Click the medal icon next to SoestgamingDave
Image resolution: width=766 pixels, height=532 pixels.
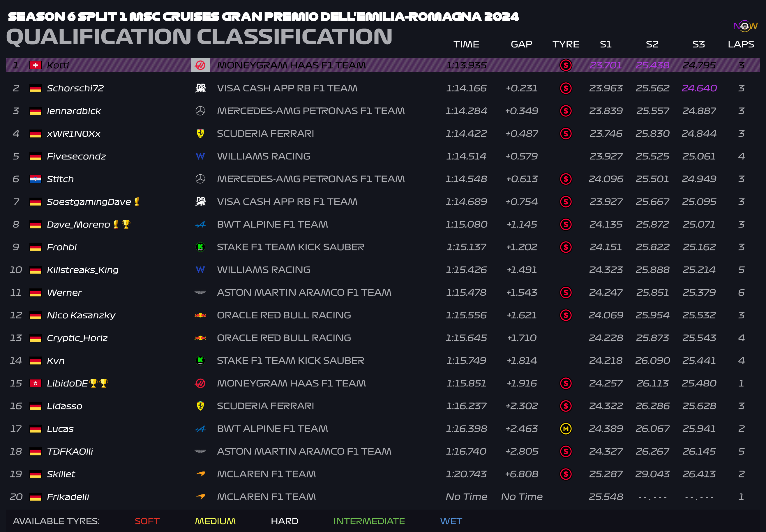click(136, 201)
